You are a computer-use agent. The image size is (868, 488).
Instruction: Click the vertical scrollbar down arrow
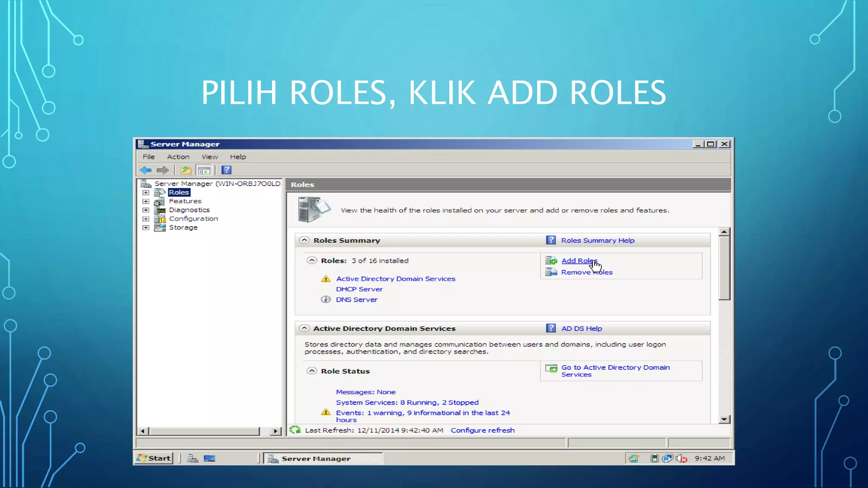(x=724, y=419)
